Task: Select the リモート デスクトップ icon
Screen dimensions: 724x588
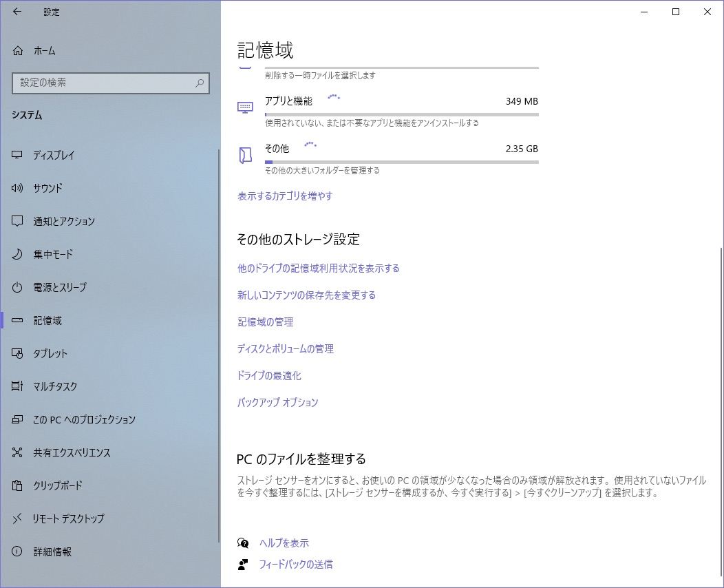Action: tap(17, 518)
